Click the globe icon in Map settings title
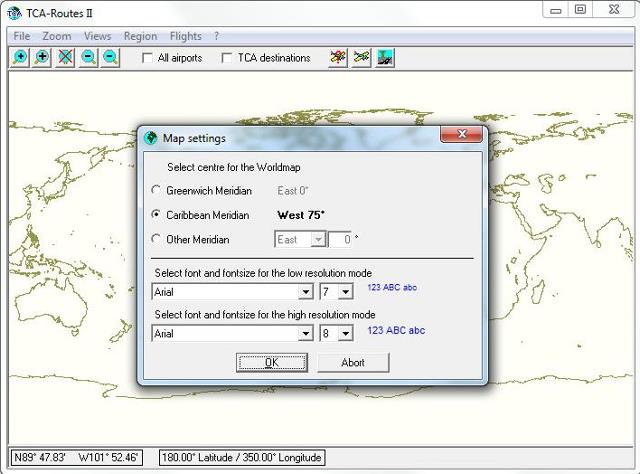 [x=151, y=138]
